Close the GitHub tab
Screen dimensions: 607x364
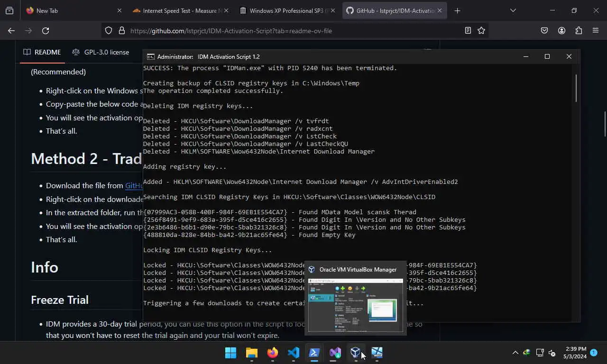pyautogui.click(x=440, y=10)
